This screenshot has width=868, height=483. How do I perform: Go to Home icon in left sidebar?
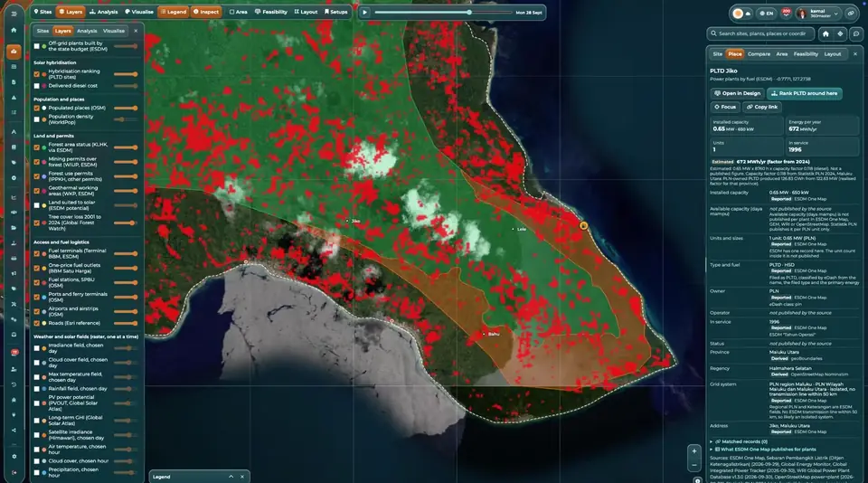(14, 31)
